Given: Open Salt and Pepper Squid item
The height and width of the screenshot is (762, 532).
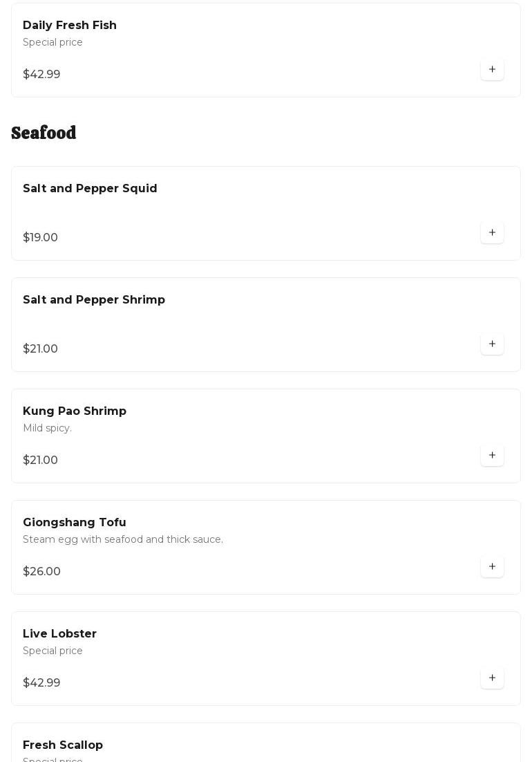Looking at the screenshot, I should pos(90,189).
